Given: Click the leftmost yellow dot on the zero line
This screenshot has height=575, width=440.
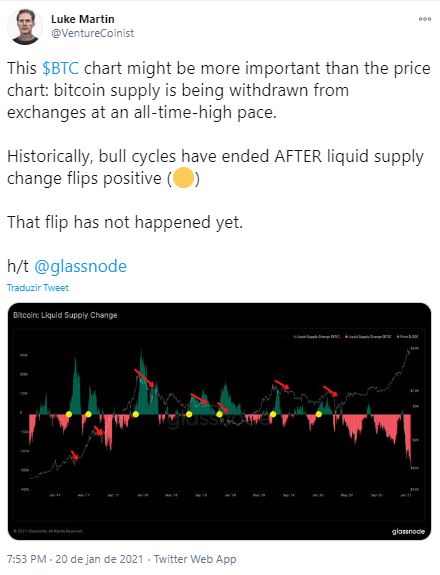Looking at the screenshot, I should tap(69, 414).
